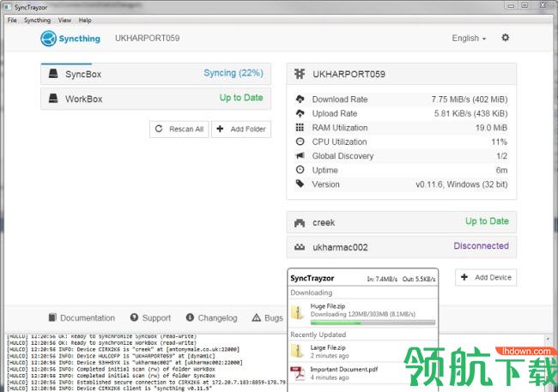Click the Download Rate cloud icon
Screen dimensions: 558x392
300,99
